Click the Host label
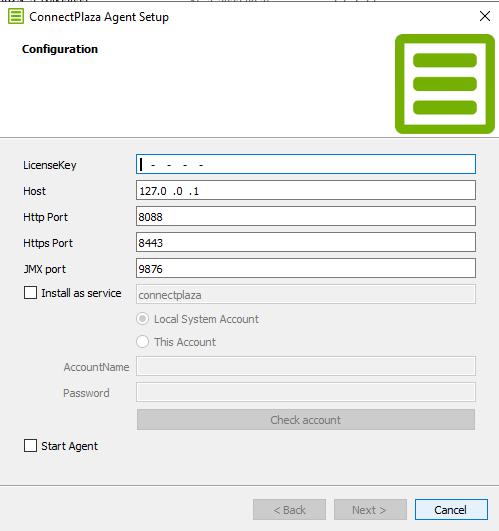The height and width of the screenshot is (531, 499). (34, 191)
